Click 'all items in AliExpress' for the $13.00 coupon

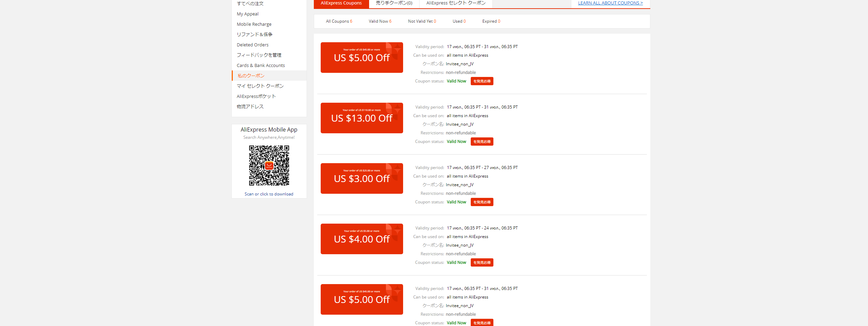click(467, 116)
